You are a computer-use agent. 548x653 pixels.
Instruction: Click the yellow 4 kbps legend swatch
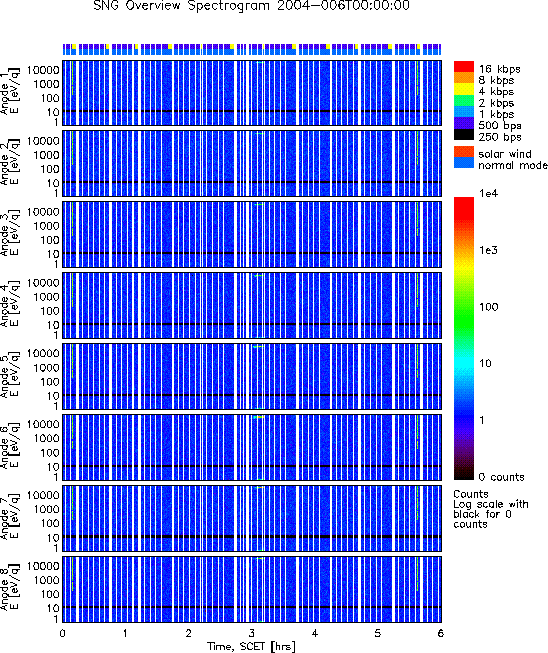(463, 89)
